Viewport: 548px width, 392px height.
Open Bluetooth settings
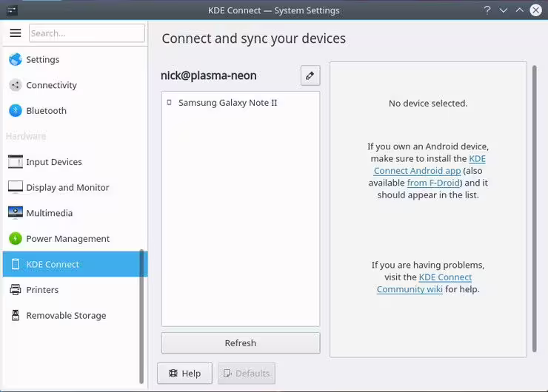click(x=75, y=111)
